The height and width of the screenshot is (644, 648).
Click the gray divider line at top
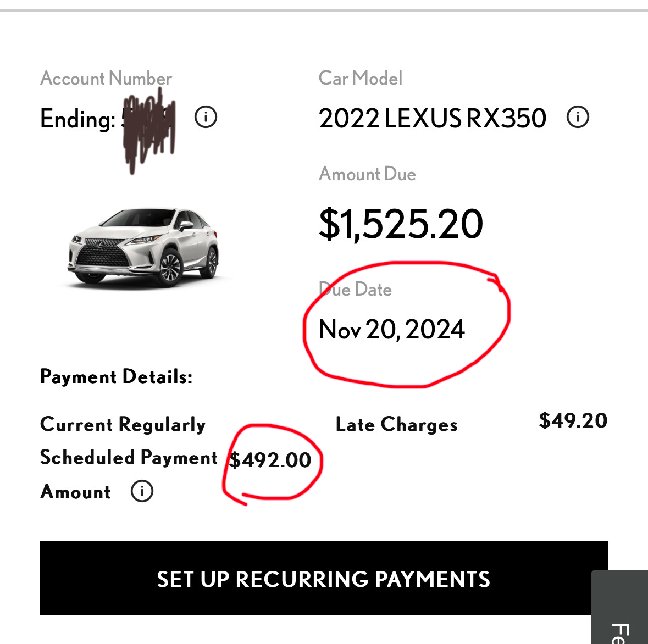click(324, 10)
